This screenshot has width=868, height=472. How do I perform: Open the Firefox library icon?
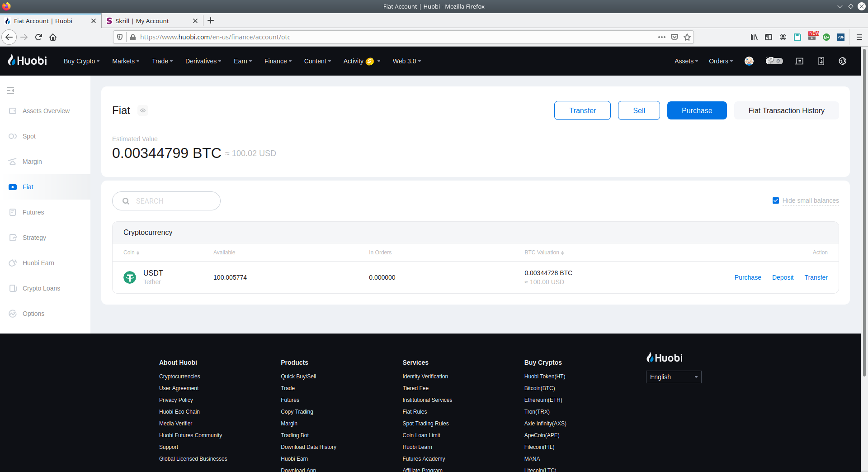[754, 37]
